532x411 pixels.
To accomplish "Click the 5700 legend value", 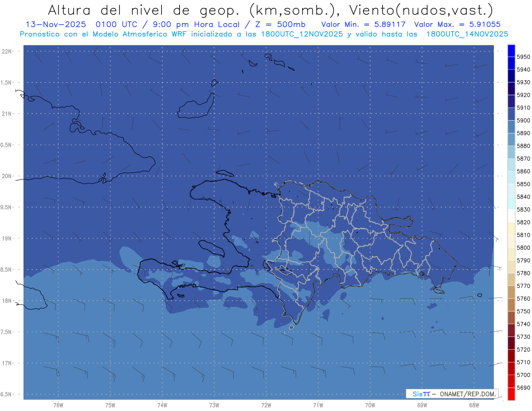I will 524,375.
